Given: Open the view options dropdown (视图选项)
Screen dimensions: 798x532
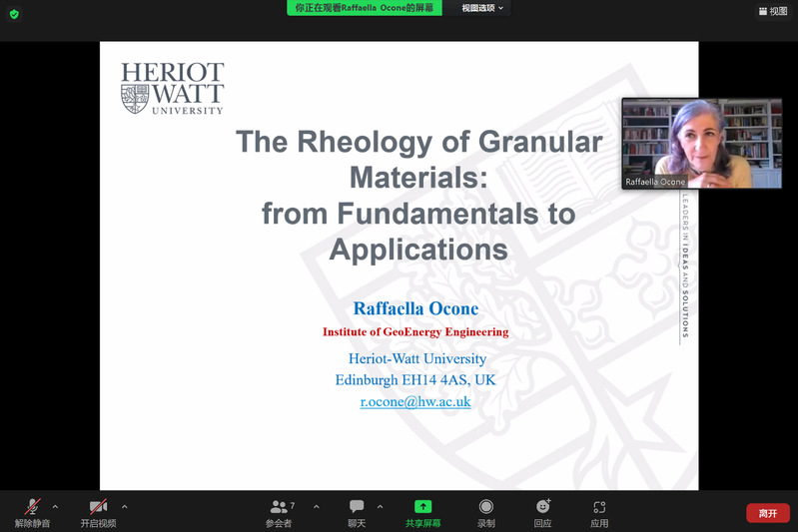Looking at the screenshot, I should pos(482,8).
